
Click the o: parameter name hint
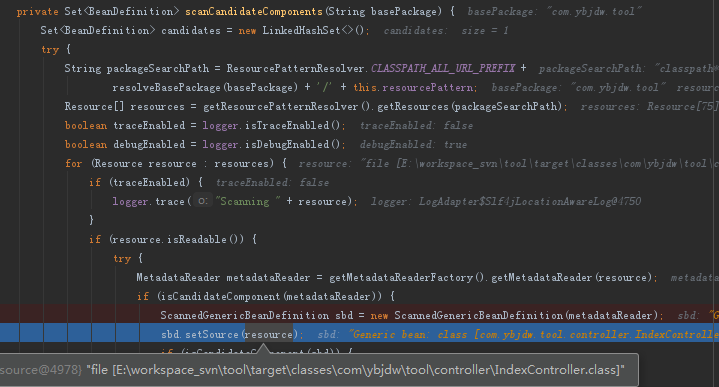click(x=202, y=201)
